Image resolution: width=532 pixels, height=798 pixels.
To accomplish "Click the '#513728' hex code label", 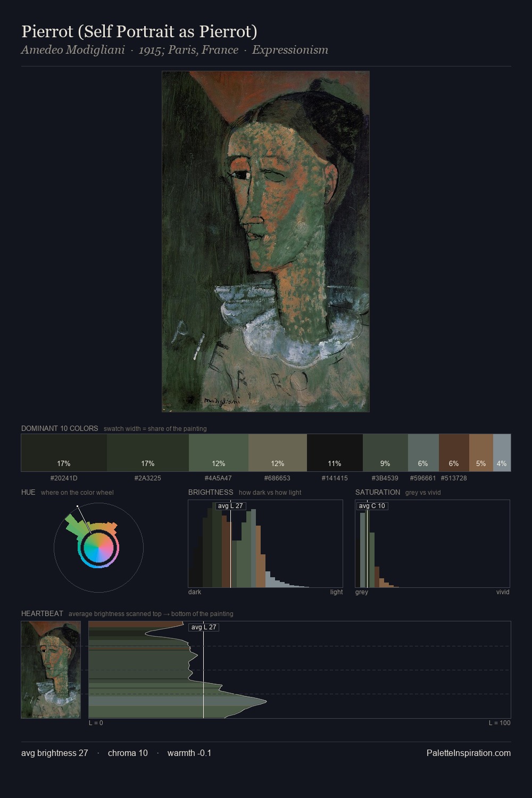I will point(454,478).
